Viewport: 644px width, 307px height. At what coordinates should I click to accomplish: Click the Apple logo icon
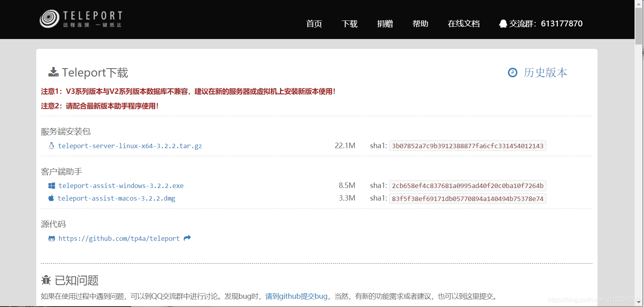(51, 198)
